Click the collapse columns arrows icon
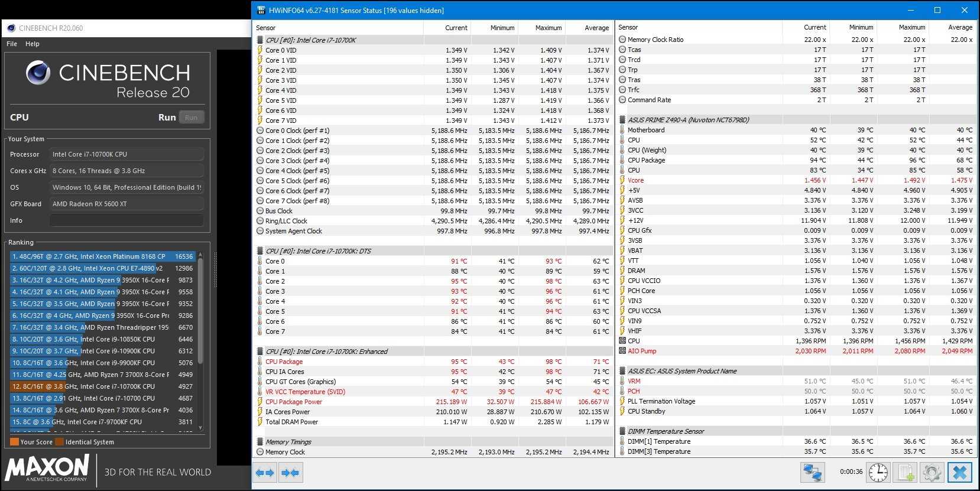This screenshot has width=980, height=491. (x=290, y=473)
